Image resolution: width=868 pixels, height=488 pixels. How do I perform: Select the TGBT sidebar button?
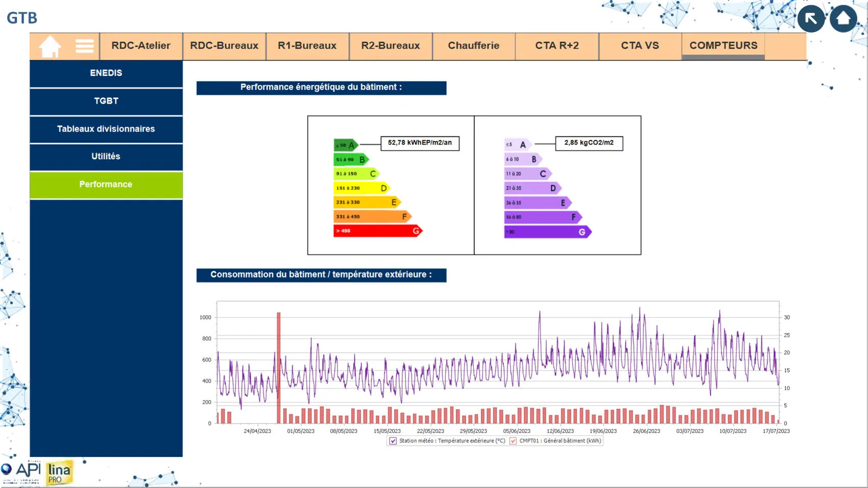[106, 101]
